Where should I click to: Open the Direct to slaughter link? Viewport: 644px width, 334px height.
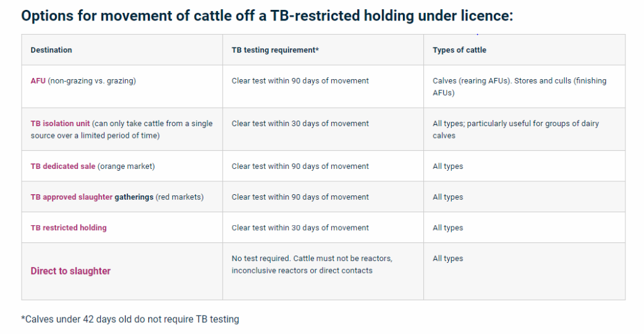[x=70, y=271]
